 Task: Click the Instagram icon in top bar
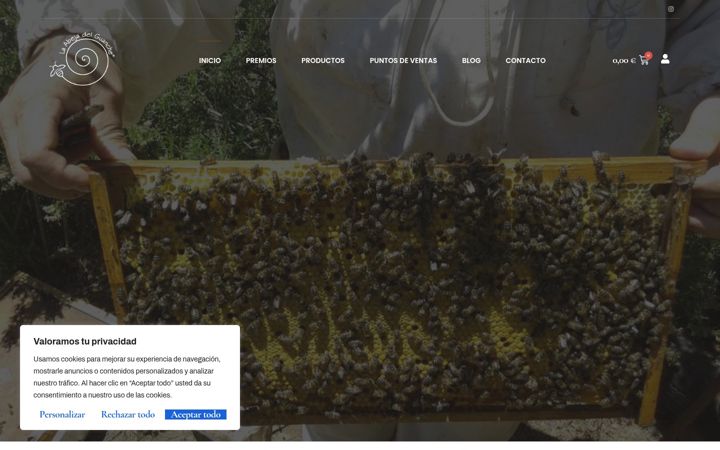(x=671, y=9)
